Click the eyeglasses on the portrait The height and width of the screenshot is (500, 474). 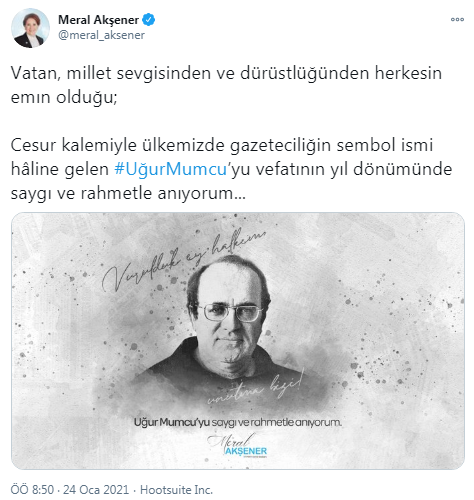[232, 312]
